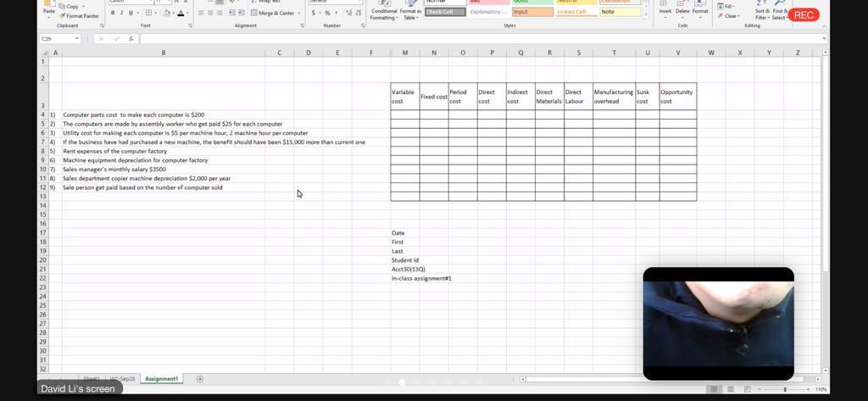Activate the Format Painter tool
Screen dimensions: 868x401
coord(79,16)
